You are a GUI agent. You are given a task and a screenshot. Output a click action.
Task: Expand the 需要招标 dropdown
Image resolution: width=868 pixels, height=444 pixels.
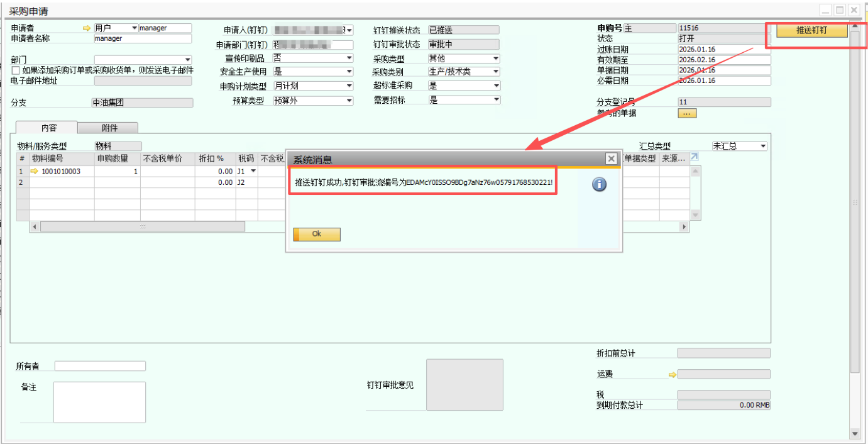pos(496,100)
